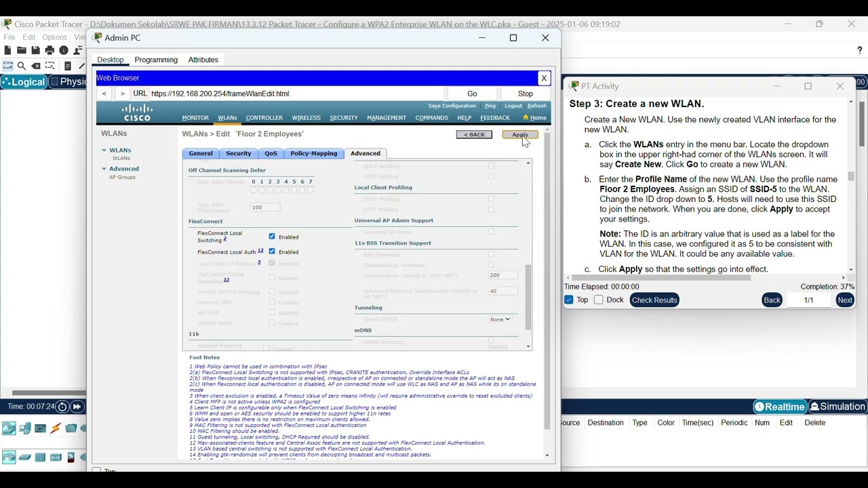
Task: Click the Back button on WLAN edit
Action: tap(474, 135)
